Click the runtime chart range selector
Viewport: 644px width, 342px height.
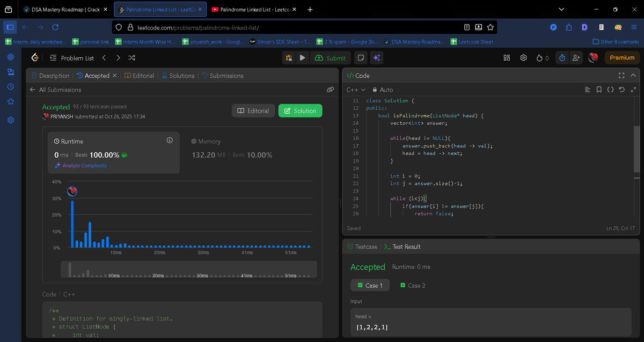click(189, 269)
